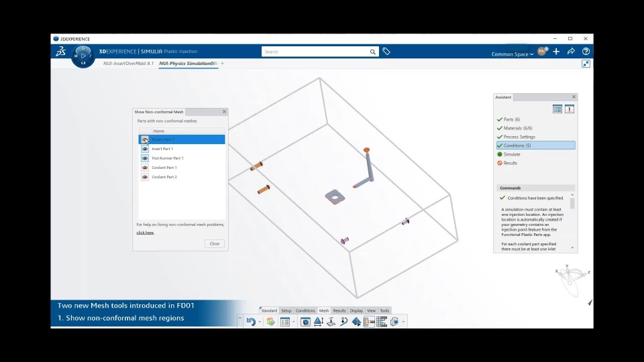The height and width of the screenshot is (362, 644).
Task: Click the magnifier search icon
Action: click(372, 52)
